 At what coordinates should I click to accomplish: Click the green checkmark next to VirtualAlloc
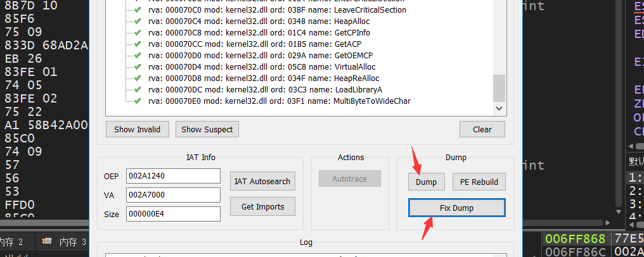click(x=138, y=67)
